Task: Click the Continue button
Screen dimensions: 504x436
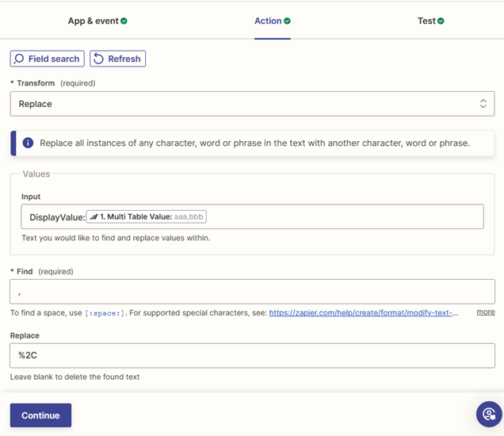Action: coord(40,415)
